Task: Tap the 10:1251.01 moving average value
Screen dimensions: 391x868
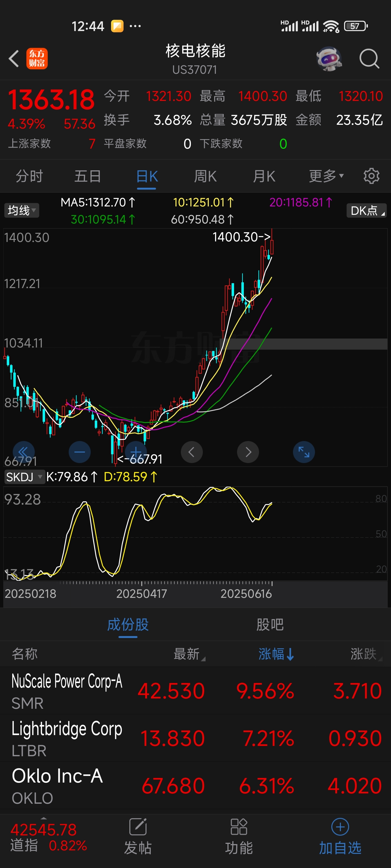Action: click(203, 202)
